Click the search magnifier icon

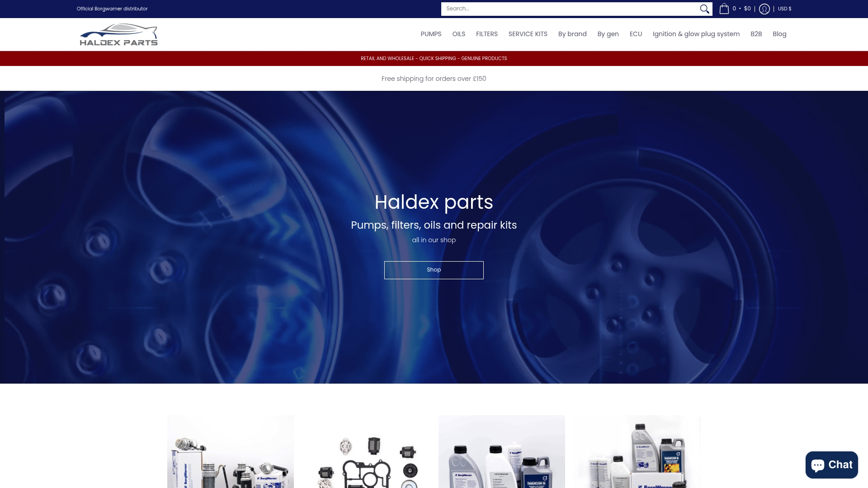coord(704,9)
